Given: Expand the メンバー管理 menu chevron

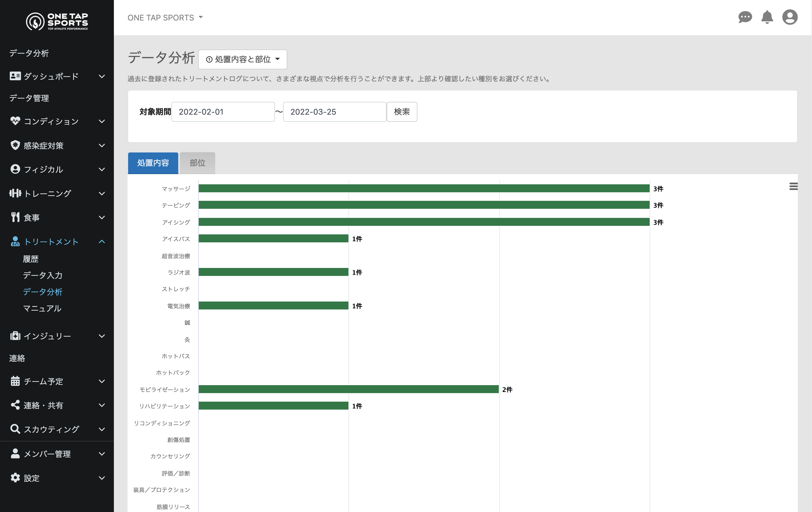Looking at the screenshot, I should click(x=102, y=454).
